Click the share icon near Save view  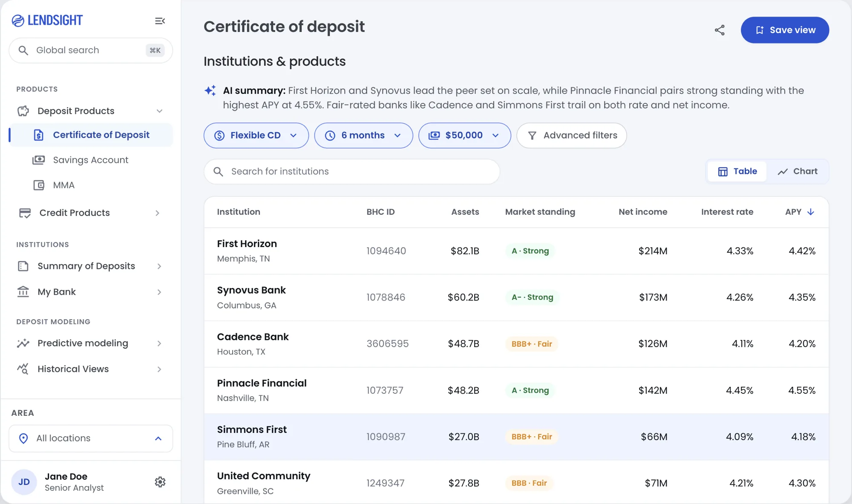(720, 30)
